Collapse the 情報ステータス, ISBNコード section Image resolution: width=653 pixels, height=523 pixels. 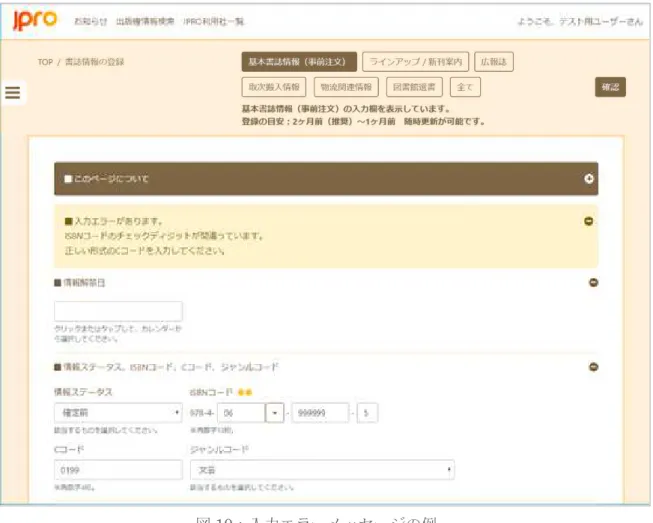pyautogui.click(x=593, y=367)
